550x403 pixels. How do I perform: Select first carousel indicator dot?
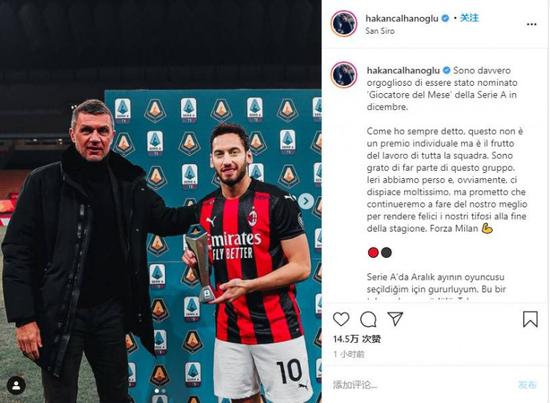pyautogui.click(x=156, y=391)
